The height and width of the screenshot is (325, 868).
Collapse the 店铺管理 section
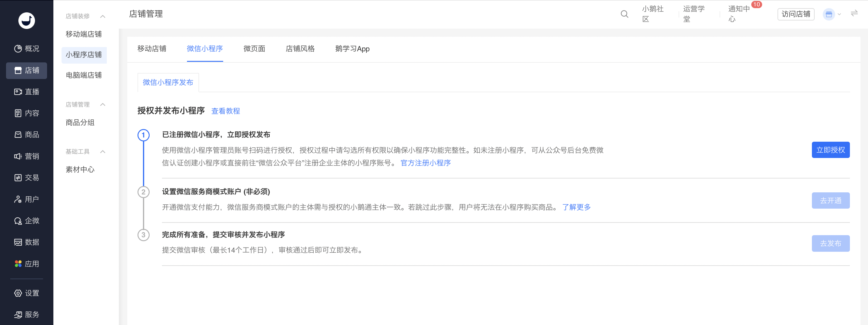click(103, 105)
